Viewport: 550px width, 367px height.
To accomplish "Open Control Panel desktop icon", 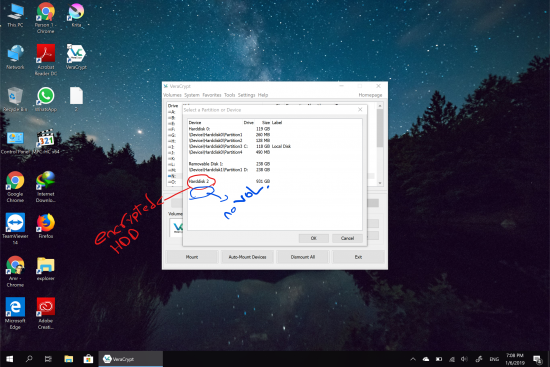I will click(15, 142).
